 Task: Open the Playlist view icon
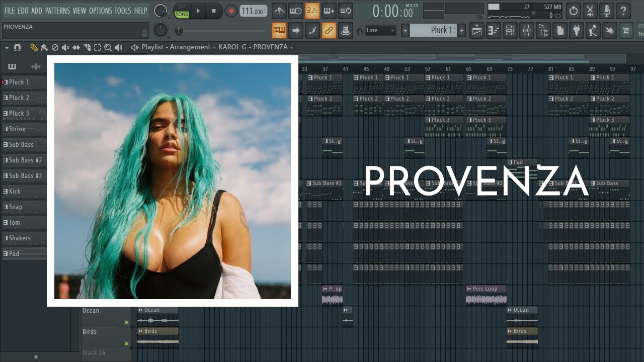click(477, 30)
